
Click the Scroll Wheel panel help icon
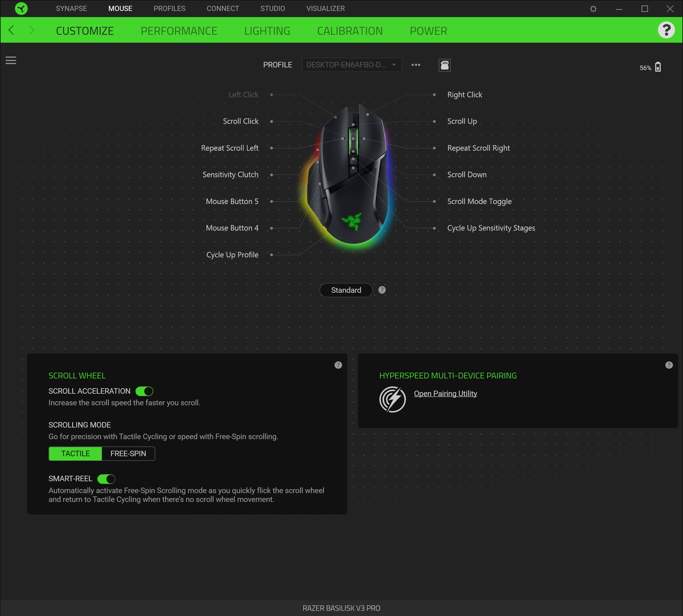tap(338, 365)
